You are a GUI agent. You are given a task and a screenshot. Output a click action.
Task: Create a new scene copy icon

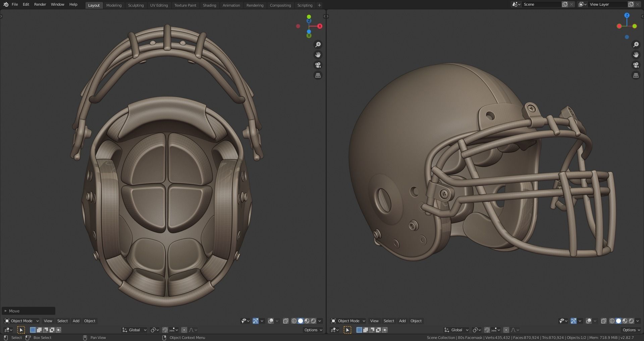click(x=565, y=4)
